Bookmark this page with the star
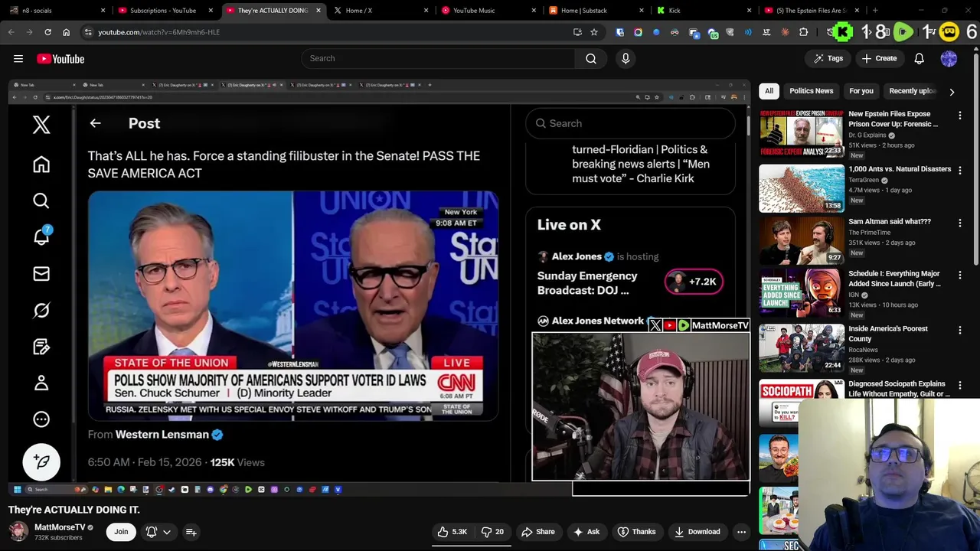Viewport: 980px width, 551px height. tap(593, 32)
